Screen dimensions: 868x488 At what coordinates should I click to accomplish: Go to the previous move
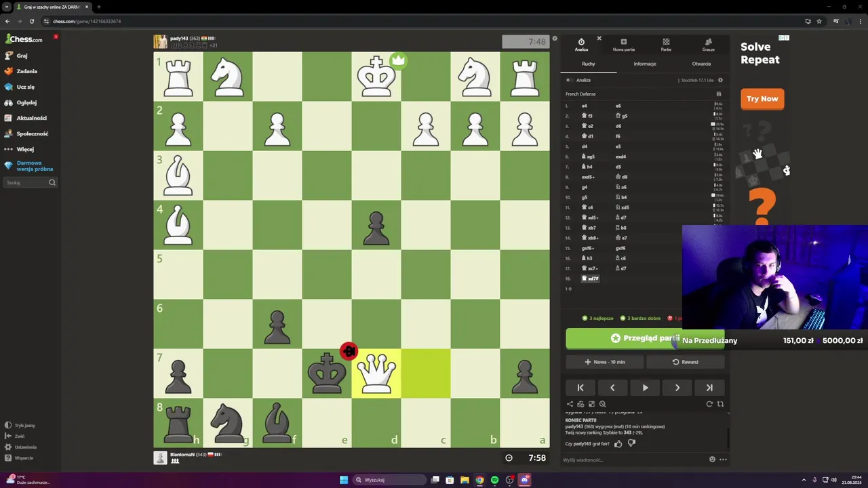click(x=612, y=388)
